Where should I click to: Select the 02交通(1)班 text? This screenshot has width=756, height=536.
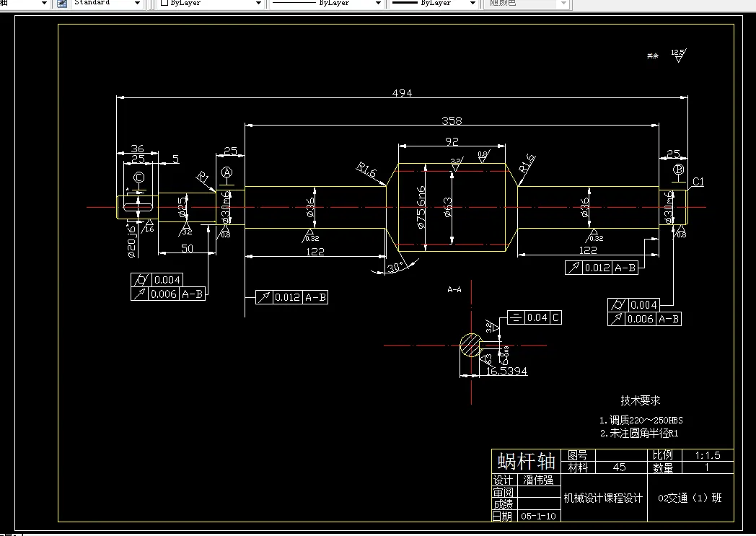[690, 498]
